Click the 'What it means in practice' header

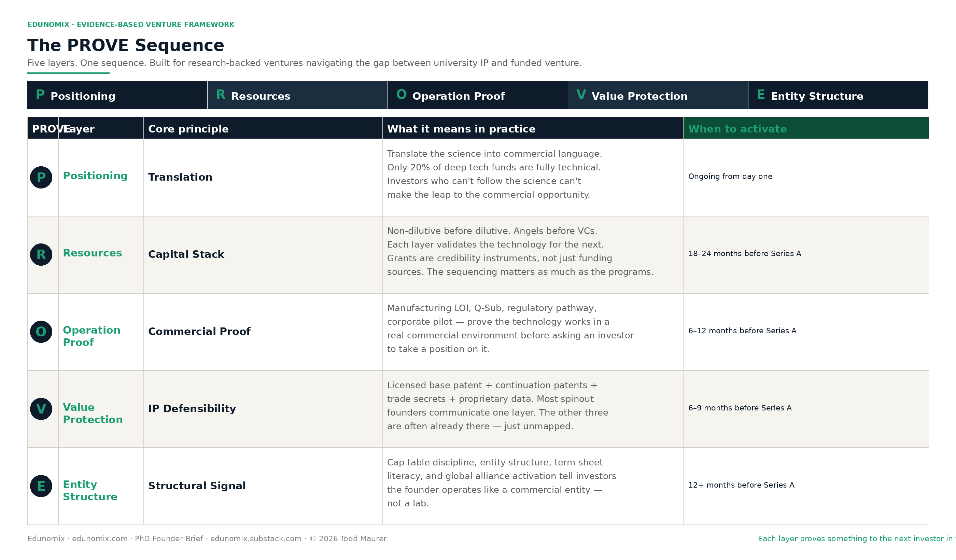pyautogui.click(x=533, y=128)
